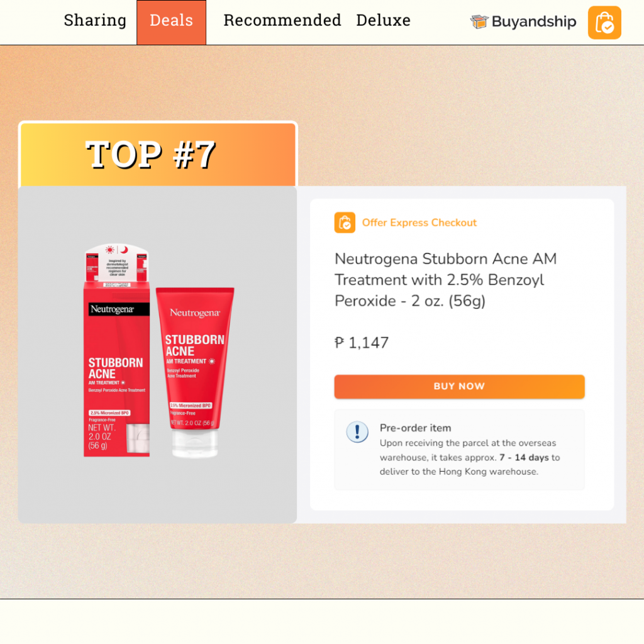Click the BUY NOW button
This screenshot has width=644, height=644.
pyautogui.click(x=459, y=387)
